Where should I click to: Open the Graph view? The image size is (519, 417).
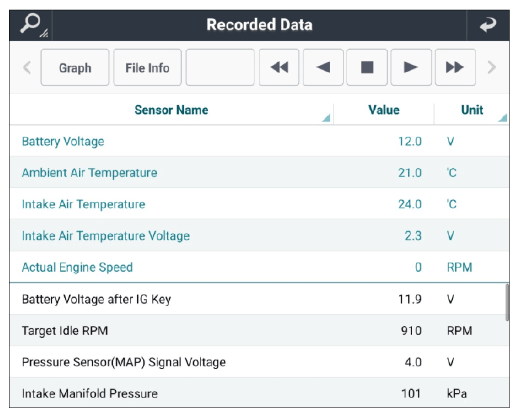pos(75,67)
